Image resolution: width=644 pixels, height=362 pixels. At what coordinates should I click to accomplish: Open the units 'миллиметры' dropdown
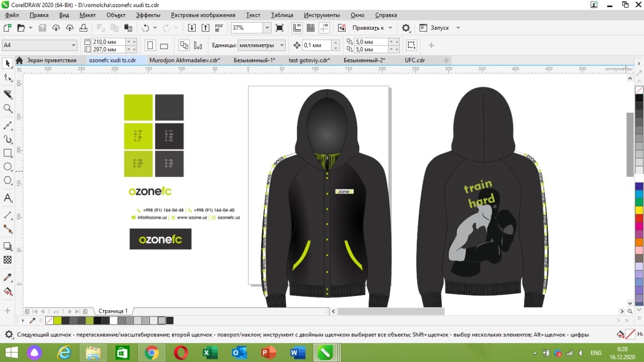coord(282,45)
